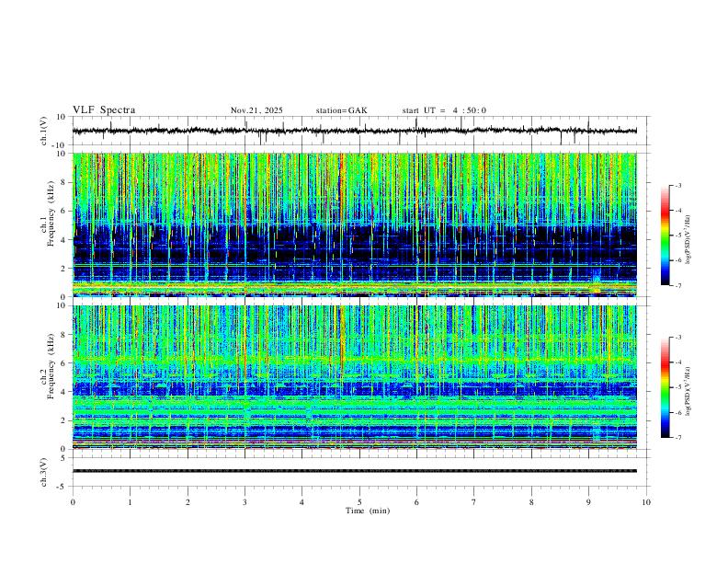Click the "4" kHz tick on ch.1 frequency axis
The height and width of the screenshot is (563, 728).
tap(63, 240)
